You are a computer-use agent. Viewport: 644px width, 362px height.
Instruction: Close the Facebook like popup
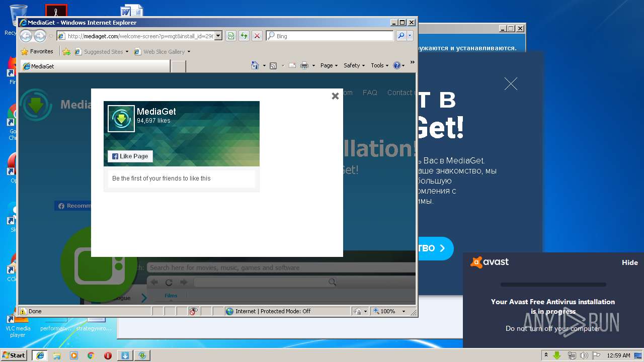[335, 96]
